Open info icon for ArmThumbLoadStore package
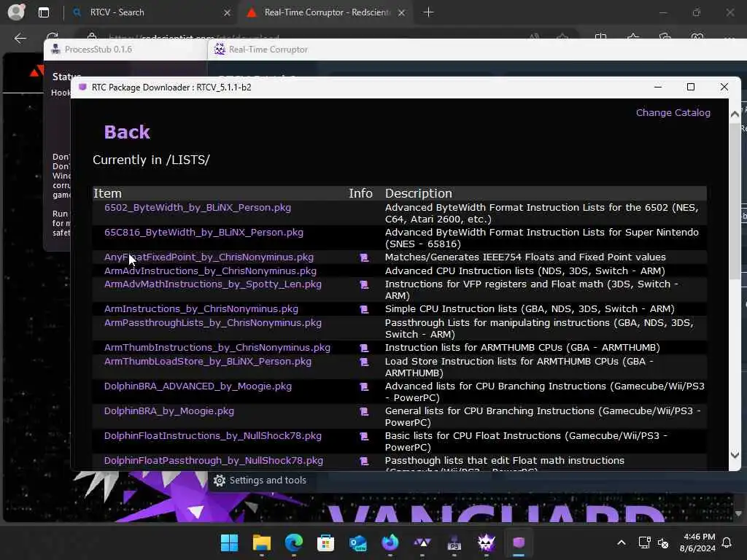747x560 pixels. (364, 362)
